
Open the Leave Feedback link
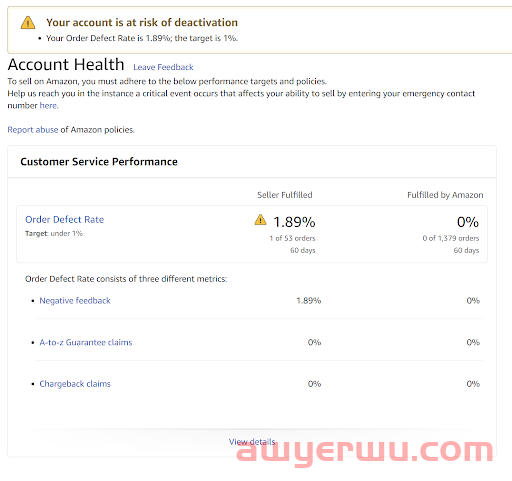(163, 67)
